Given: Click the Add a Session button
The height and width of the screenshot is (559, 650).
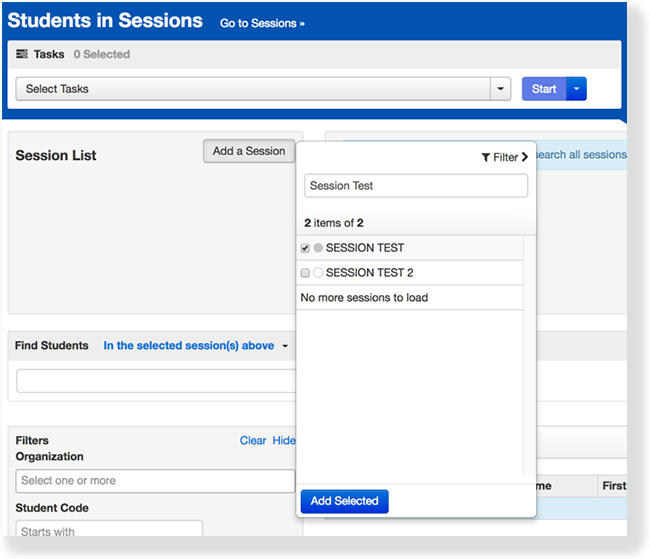Looking at the screenshot, I should 249,151.
